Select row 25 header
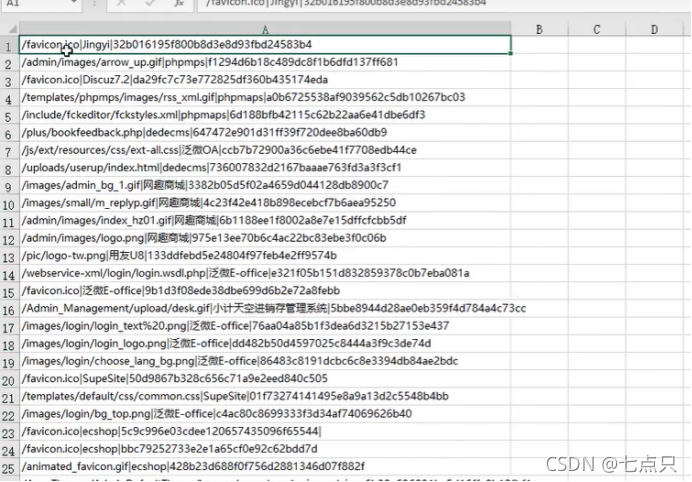Image resolution: width=692 pixels, height=482 pixels. [9, 467]
